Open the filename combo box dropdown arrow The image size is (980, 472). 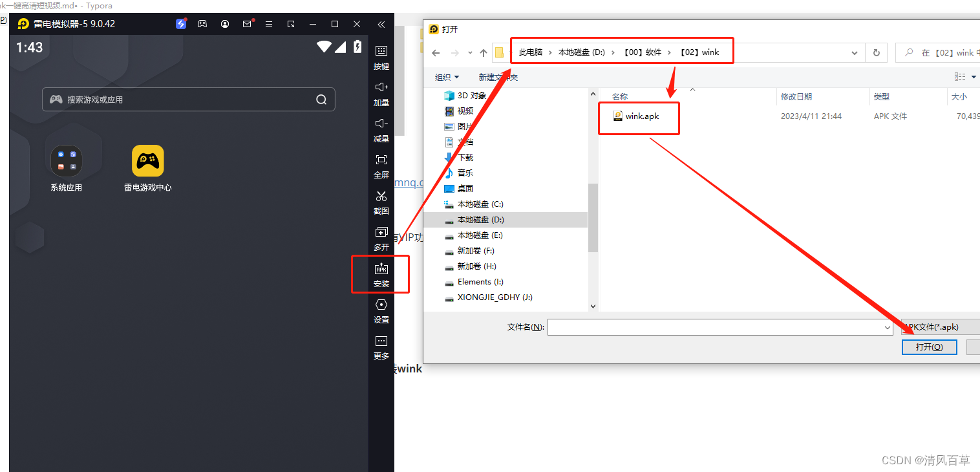(888, 328)
